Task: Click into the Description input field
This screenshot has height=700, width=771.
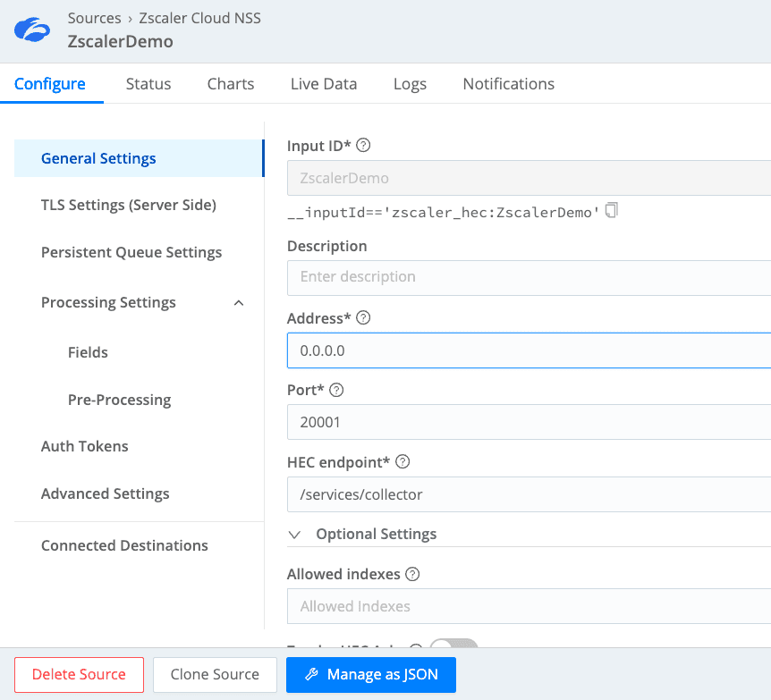Action: pos(528,277)
